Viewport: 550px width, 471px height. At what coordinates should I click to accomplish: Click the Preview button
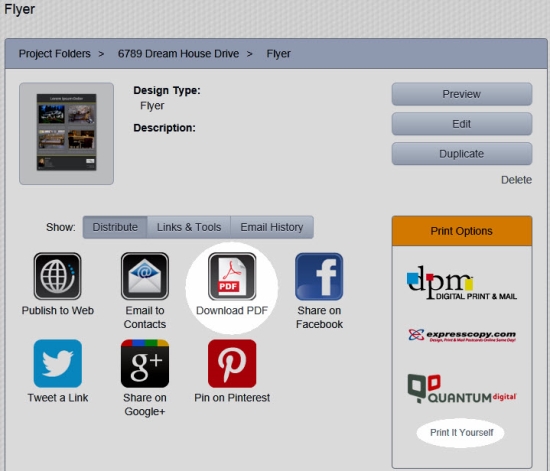tap(462, 94)
